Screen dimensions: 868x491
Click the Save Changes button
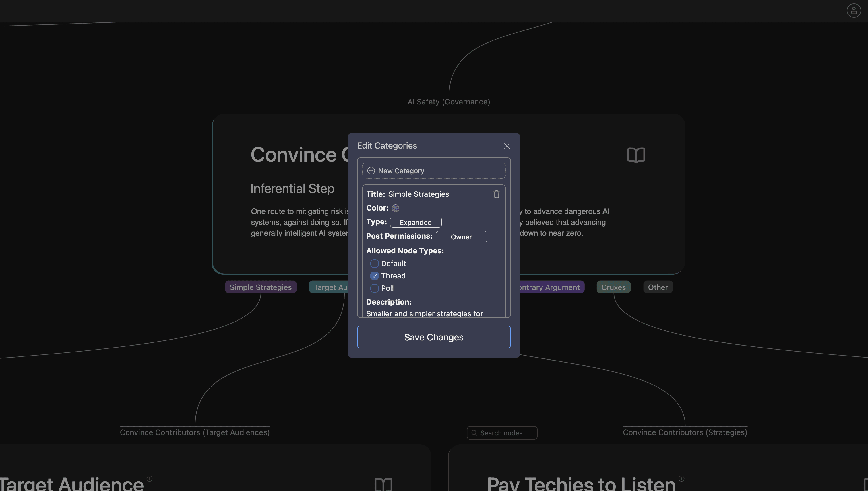coord(434,337)
